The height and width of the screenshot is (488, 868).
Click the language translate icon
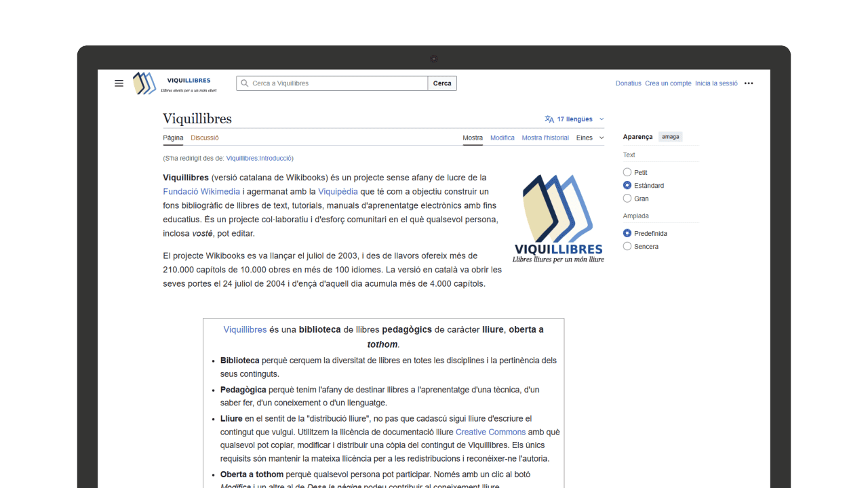(549, 119)
